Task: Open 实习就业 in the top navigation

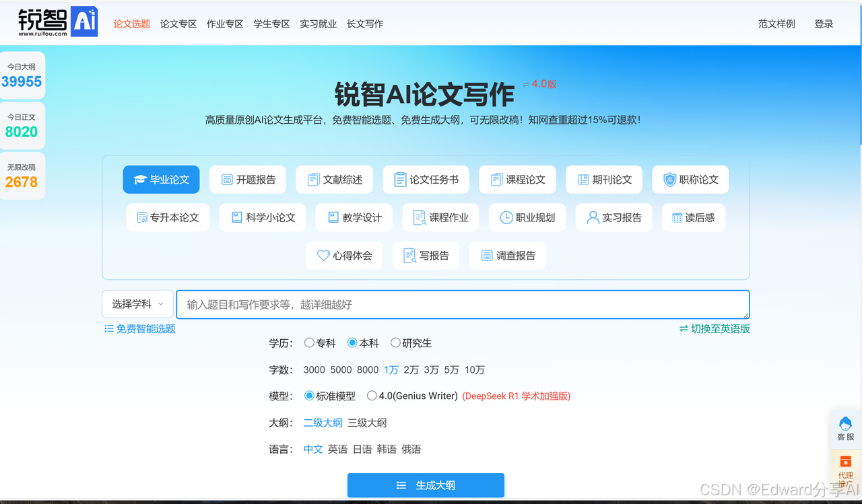Action: (x=319, y=24)
